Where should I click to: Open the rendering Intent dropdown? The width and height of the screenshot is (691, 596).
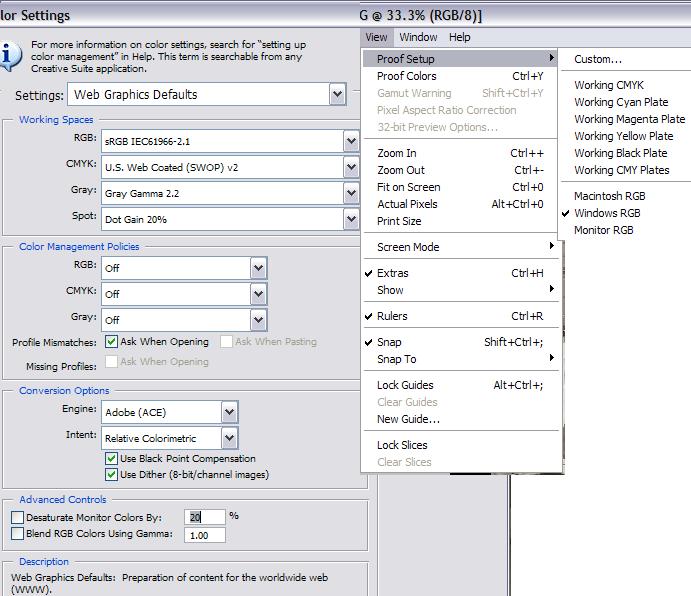tap(170, 438)
